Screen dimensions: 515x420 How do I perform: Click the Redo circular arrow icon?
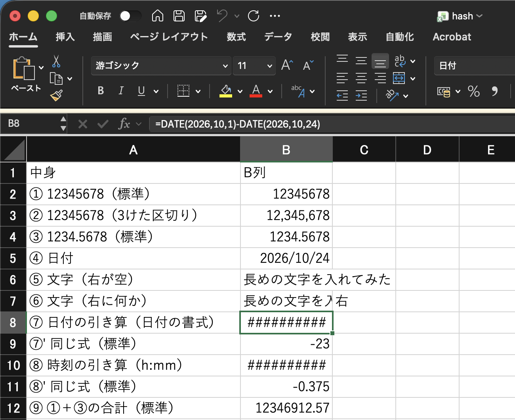254,16
